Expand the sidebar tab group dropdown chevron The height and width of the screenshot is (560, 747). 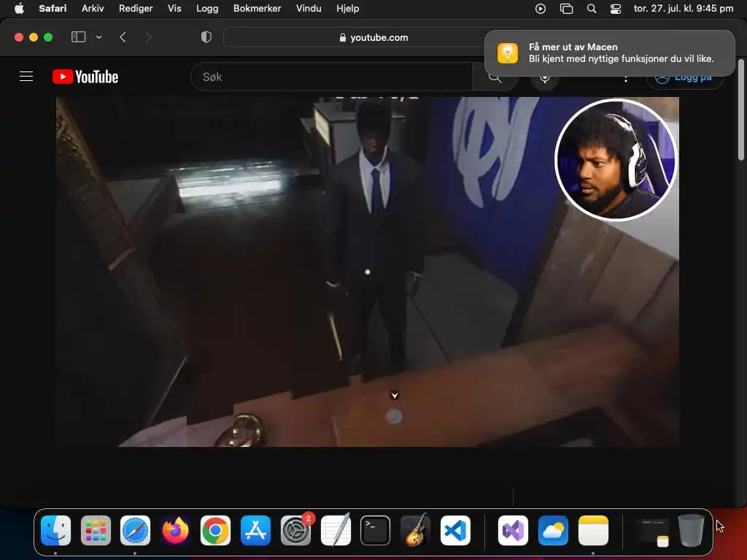98,37
